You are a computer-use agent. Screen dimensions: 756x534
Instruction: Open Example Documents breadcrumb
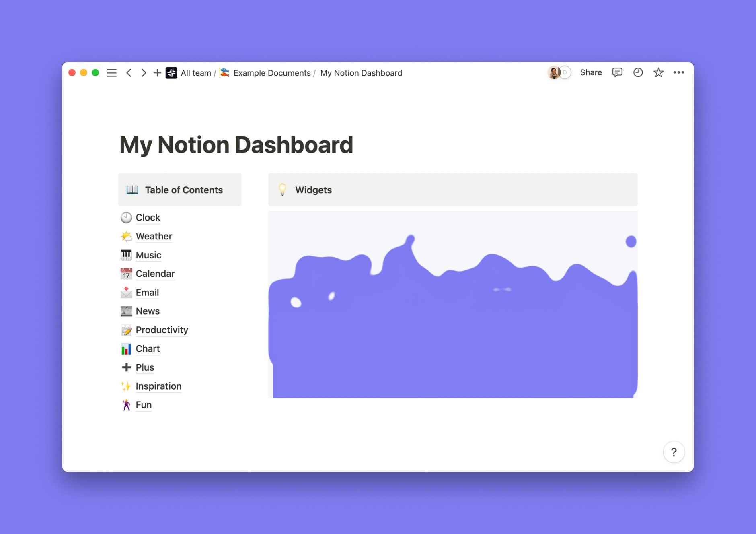click(x=272, y=73)
